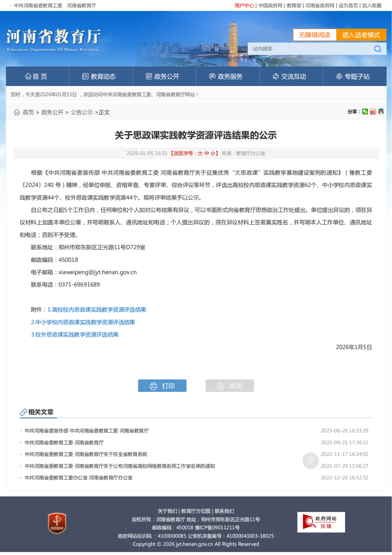This screenshot has width=392, height=555.
Task: Click the timestamp 2022-12-26 16:52:52
Action: 344,478
